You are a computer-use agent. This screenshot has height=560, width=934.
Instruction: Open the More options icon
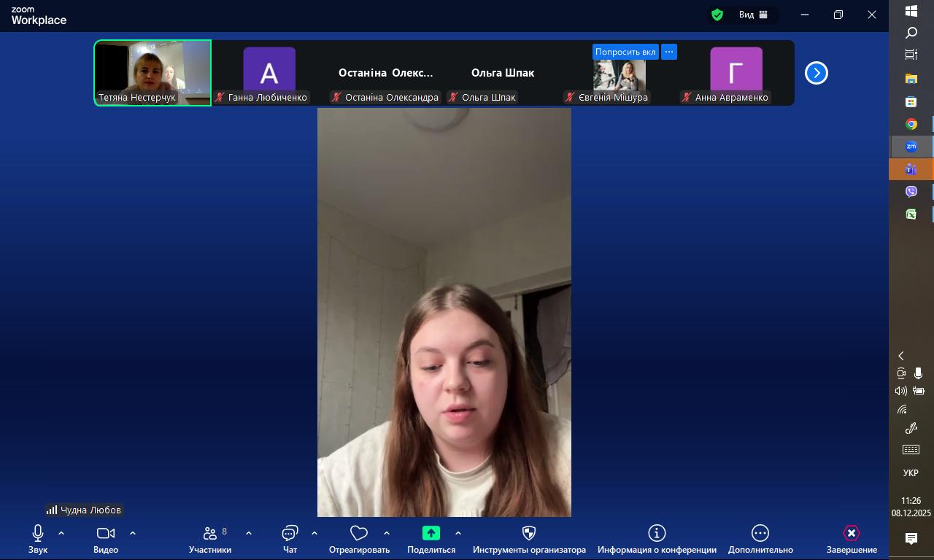coord(760,534)
